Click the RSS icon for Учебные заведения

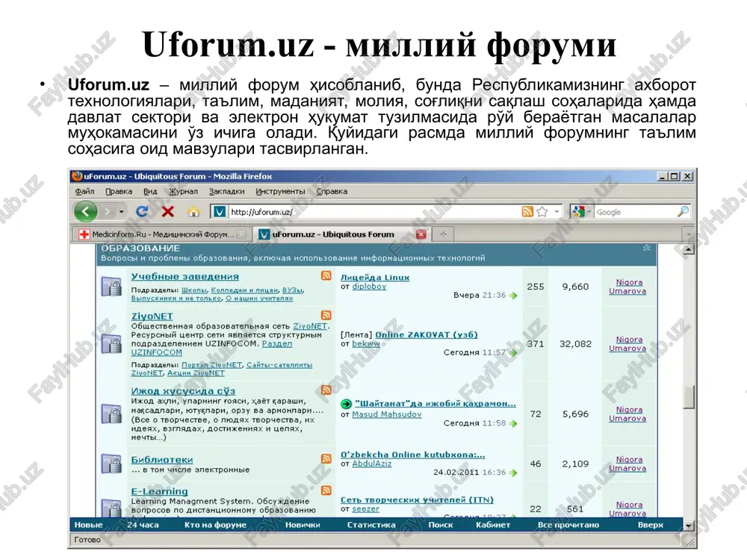pyautogui.click(x=326, y=276)
